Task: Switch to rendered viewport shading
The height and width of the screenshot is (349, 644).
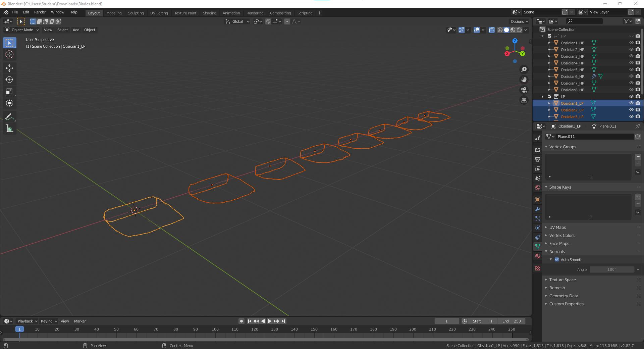Action: coord(520,30)
